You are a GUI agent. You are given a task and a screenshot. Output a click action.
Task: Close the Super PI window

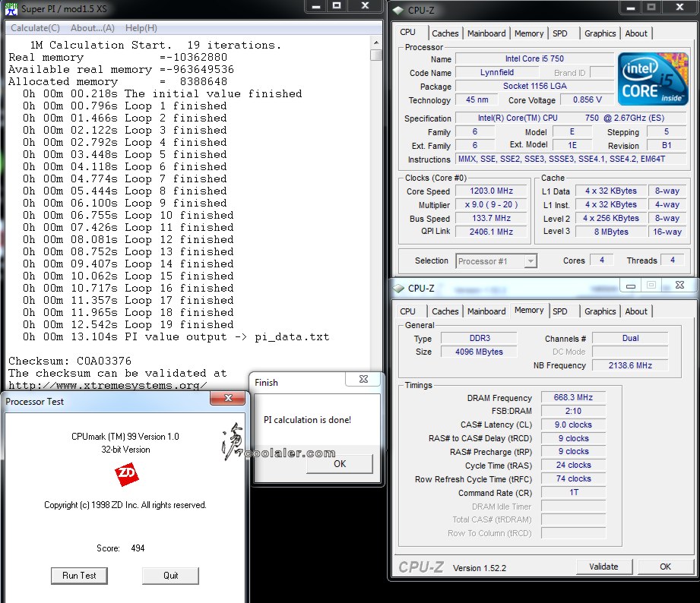coord(365,5)
